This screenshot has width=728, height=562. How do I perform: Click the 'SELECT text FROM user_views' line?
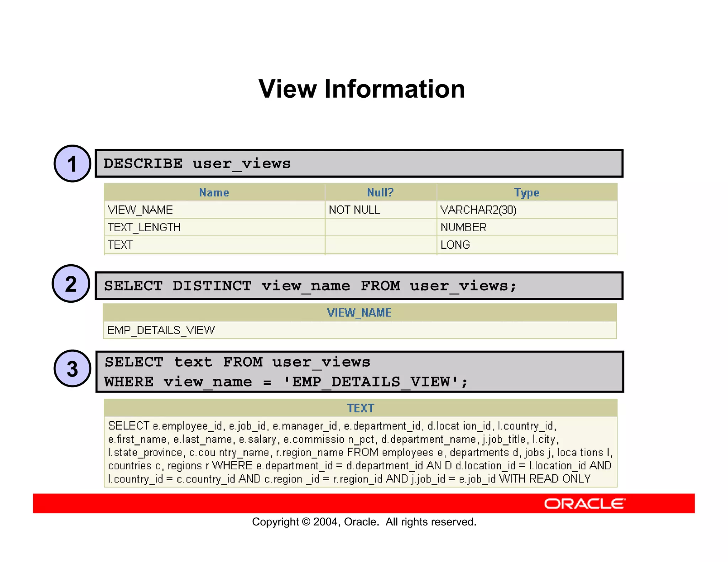(x=237, y=362)
